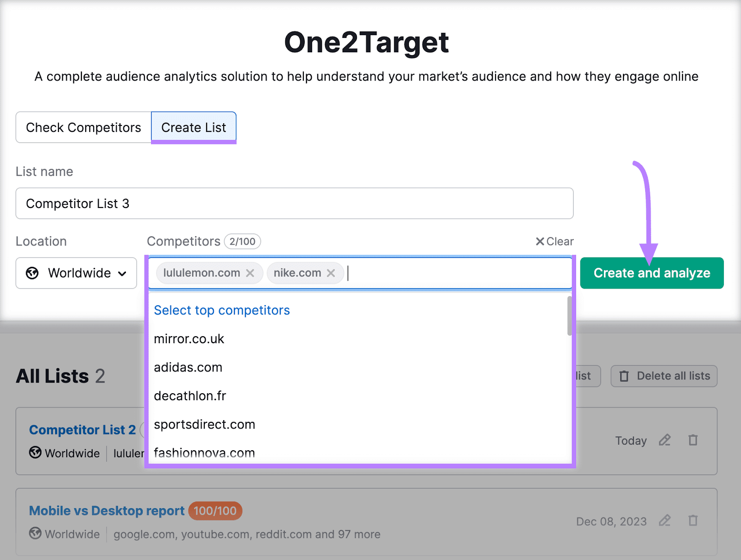This screenshot has width=741, height=560.
Task: Edit Mobile vs Desktop report with the pencil icon
Action: click(664, 521)
